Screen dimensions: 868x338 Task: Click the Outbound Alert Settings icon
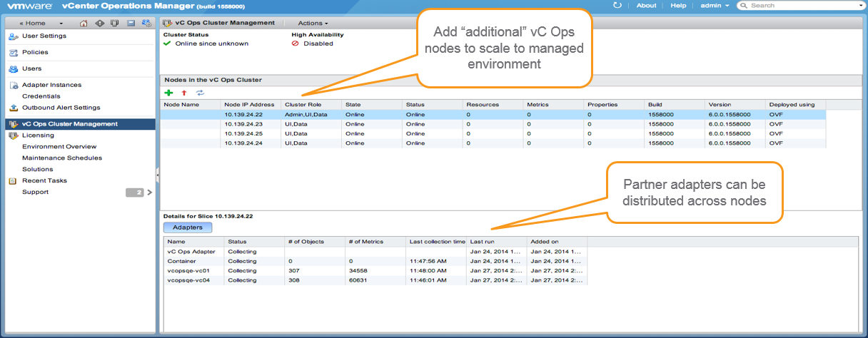(14, 108)
